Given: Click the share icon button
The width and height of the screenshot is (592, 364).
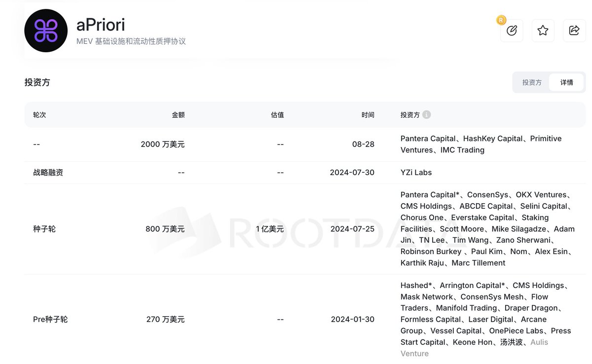Looking at the screenshot, I should pyautogui.click(x=574, y=31).
